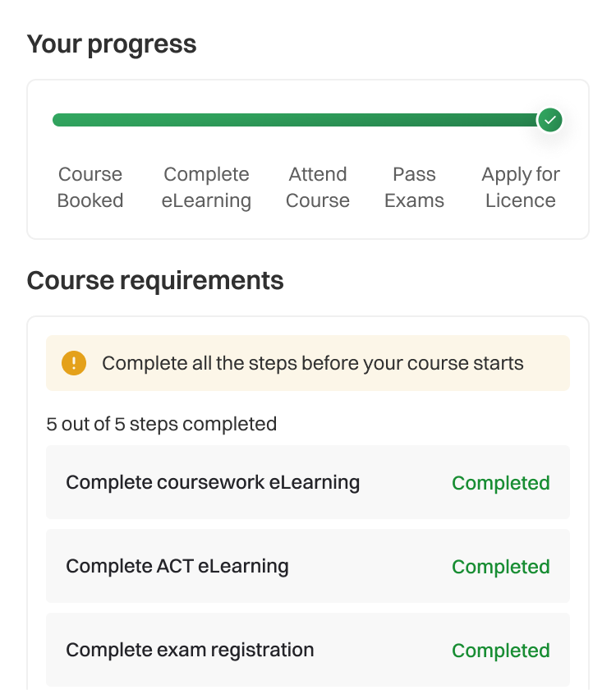
Task: Click the 5 out of 5 steps completed text
Action: [x=162, y=424]
